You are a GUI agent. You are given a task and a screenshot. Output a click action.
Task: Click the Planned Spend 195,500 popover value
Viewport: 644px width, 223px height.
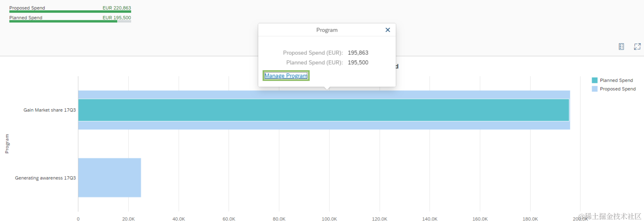(358, 63)
